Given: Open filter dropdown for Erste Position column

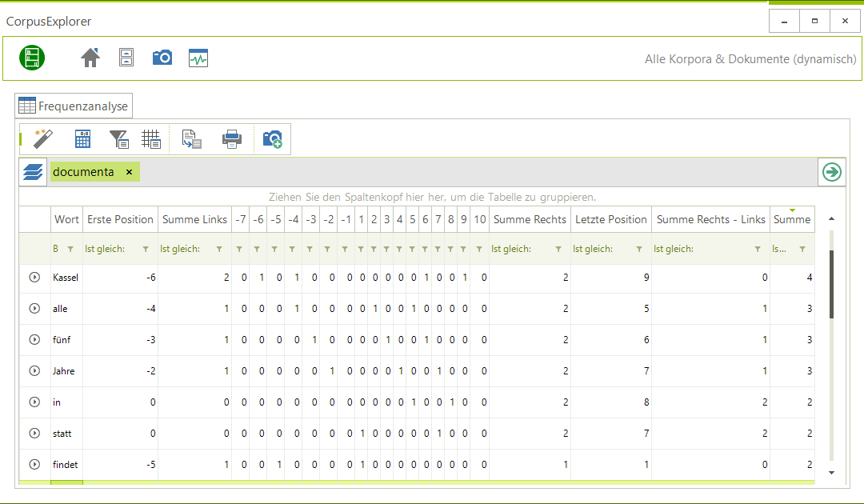Looking at the screenshot, I should point(145,250).
